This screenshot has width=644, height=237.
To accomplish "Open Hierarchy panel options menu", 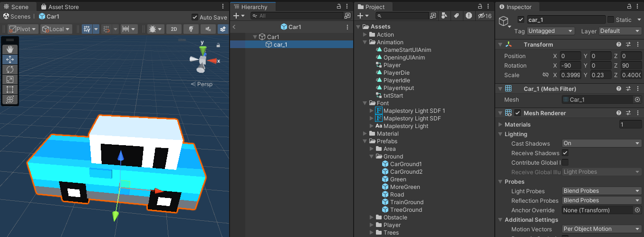I will click(x=348, y=7).
